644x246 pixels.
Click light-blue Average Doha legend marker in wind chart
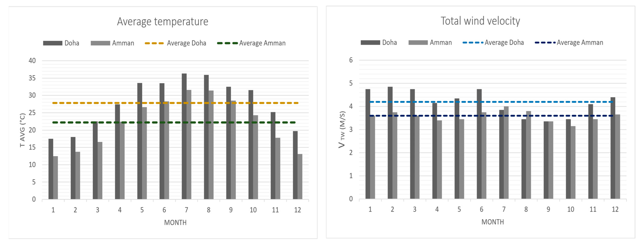pos(473,43)
